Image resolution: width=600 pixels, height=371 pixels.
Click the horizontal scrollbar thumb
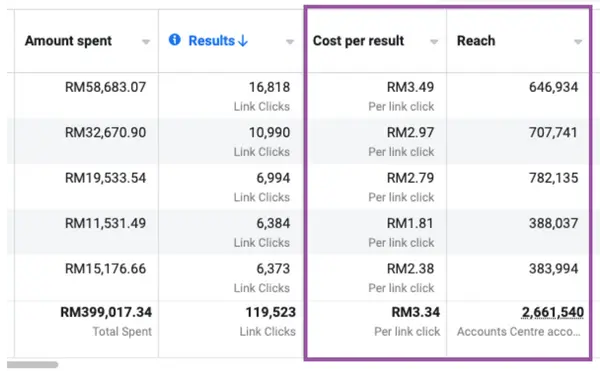tap(33, 364)
